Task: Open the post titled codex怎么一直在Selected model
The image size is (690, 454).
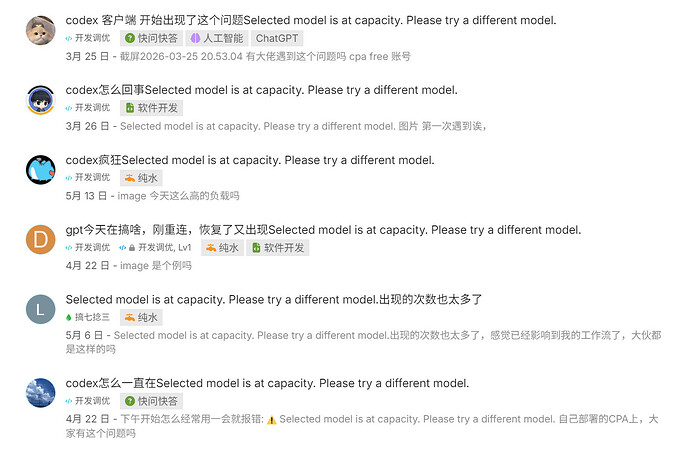Action: point(267,384)
